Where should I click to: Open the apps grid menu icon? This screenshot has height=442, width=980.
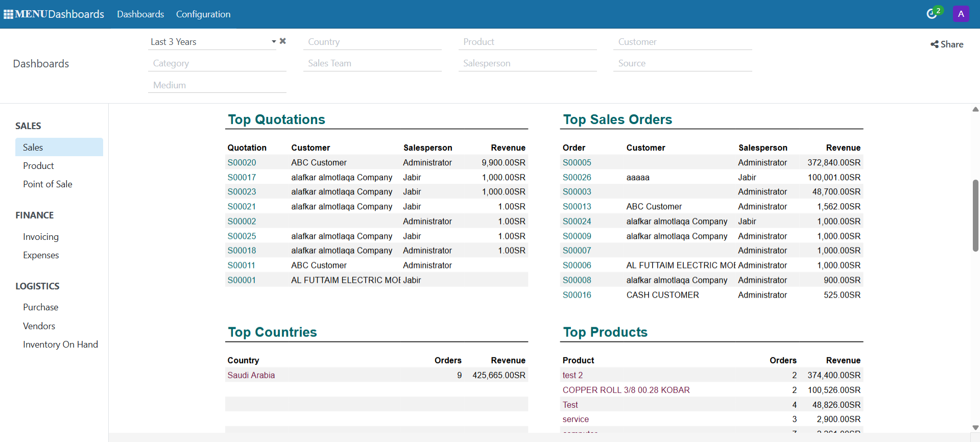tap(8, 14)
